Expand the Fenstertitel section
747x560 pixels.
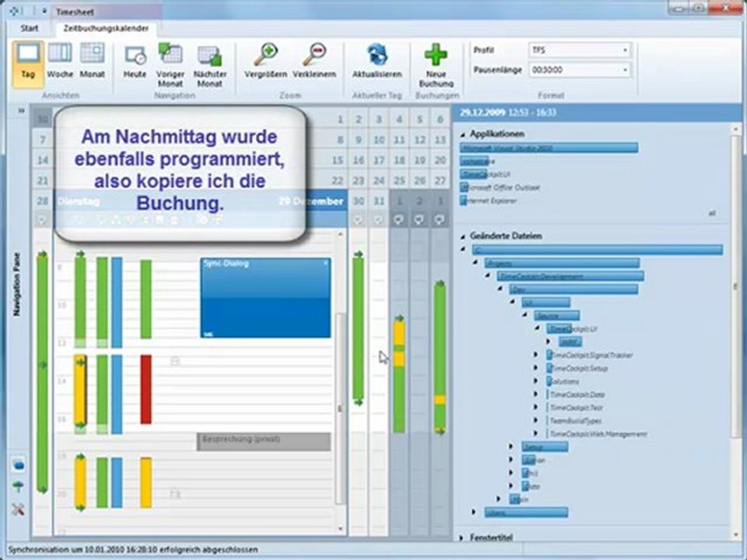461,537
